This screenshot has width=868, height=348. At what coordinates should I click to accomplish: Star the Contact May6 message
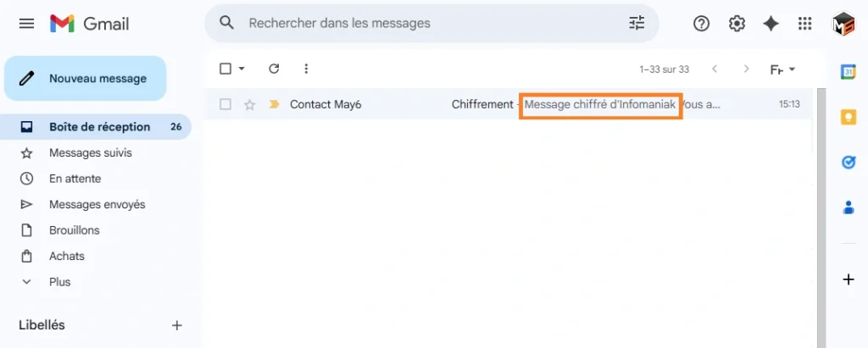click(250, 104)
